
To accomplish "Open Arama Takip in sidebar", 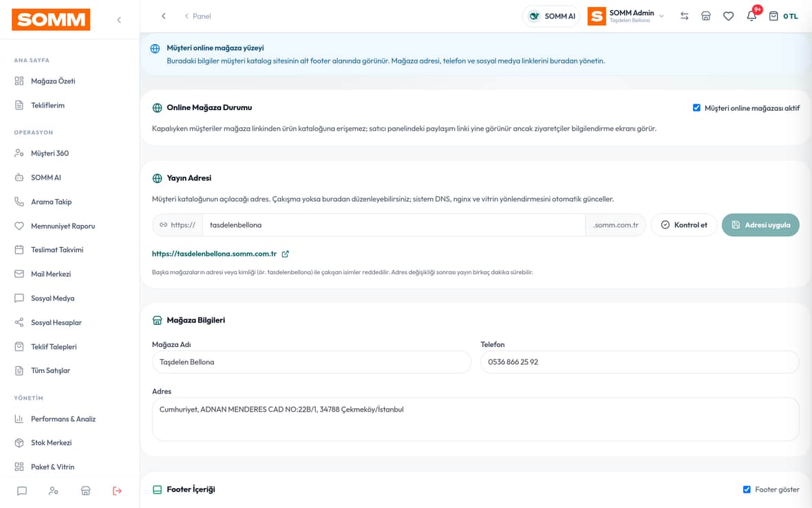I will coord(52,202).
